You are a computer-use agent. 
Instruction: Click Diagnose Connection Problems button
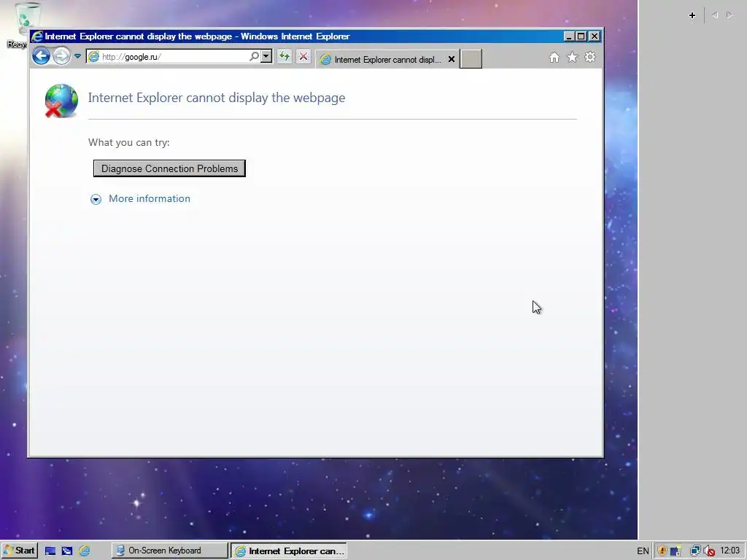coord(169,168)
